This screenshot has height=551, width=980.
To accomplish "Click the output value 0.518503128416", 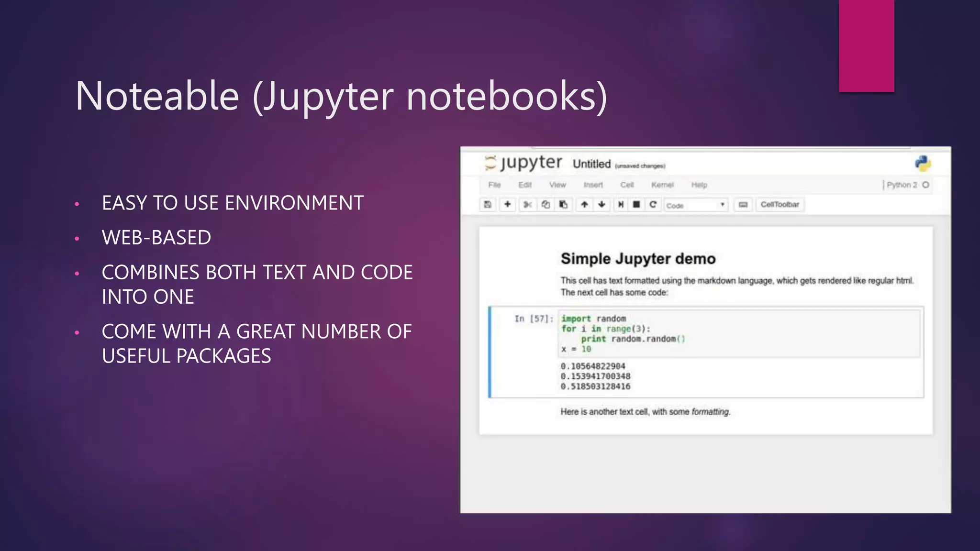I will 595,386.
